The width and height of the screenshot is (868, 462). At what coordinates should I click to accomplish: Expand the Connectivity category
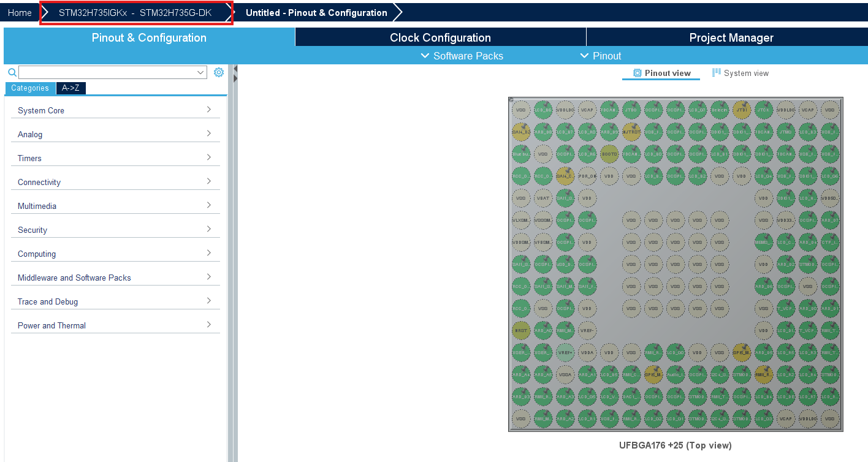point(115,182)
